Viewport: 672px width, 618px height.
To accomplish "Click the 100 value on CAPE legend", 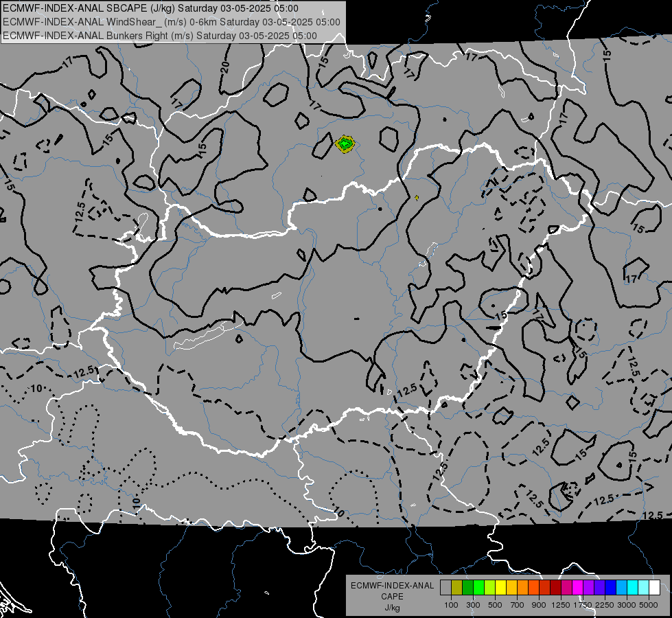I will [451, 605].
